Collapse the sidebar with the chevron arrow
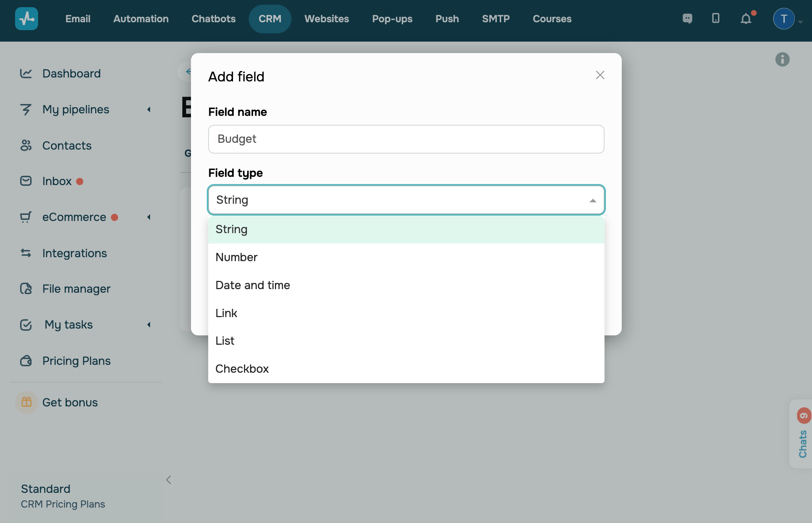The height and width of the screenshot is (523, 812). point(168,480)
